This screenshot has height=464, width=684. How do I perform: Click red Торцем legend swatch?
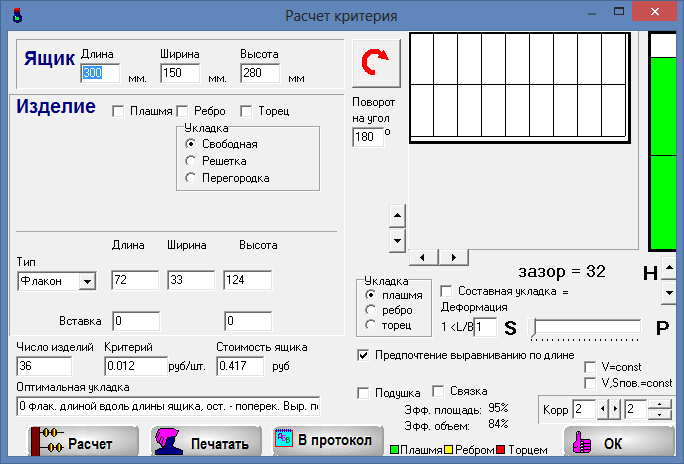[x=500, y=449]
